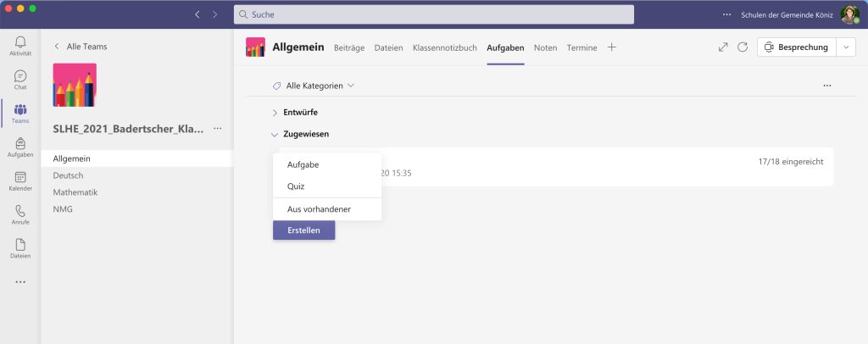
Task: Collapse the Zugewiesen section
Action: point(275,134)
